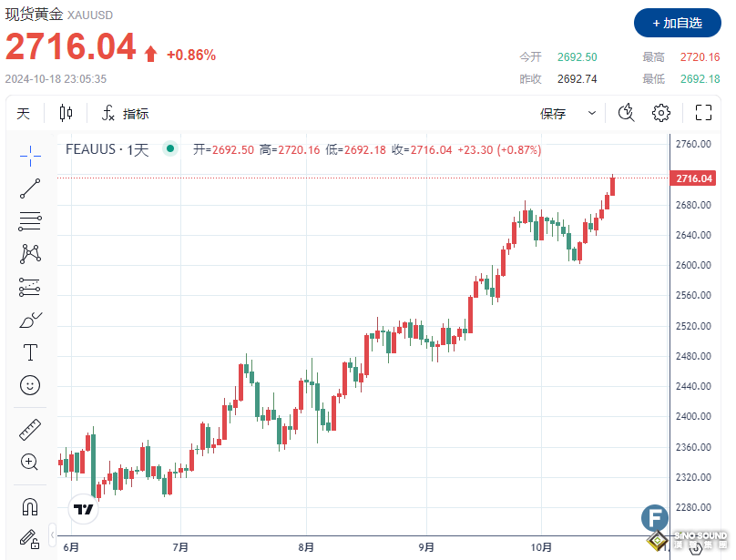This screenshot has height=560, width=736.
Task: Open the FEAUUS symbol selector
Action: [x=91, y=149]
